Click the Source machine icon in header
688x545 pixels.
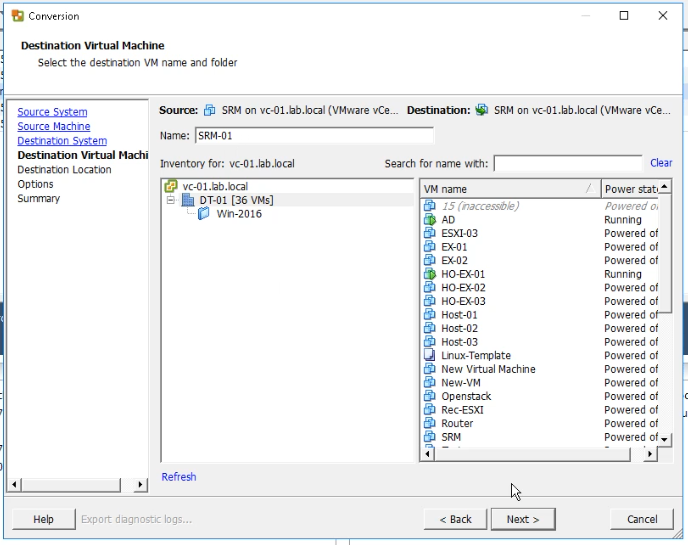click(210, 110)
